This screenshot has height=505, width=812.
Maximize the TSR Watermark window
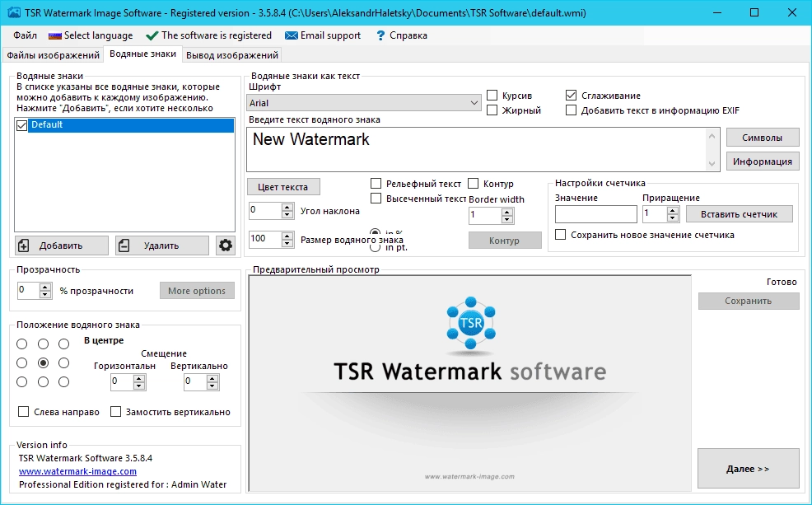pos(754,12)
